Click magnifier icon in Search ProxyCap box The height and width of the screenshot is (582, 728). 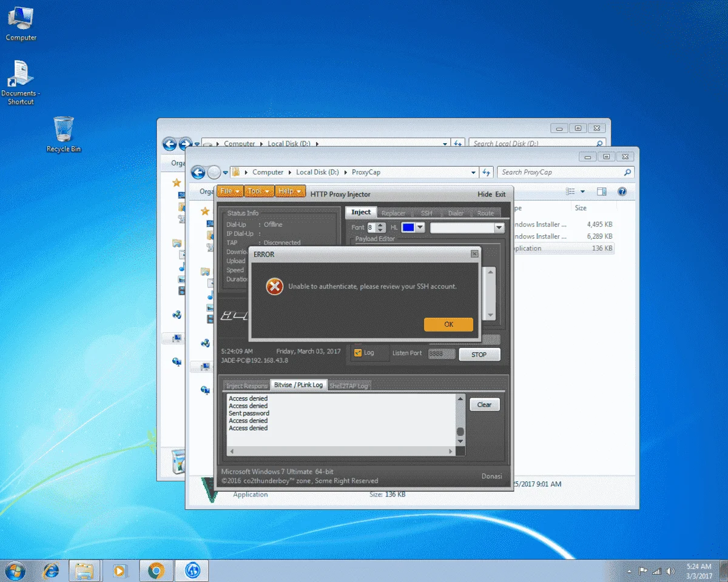pos(628,172)
